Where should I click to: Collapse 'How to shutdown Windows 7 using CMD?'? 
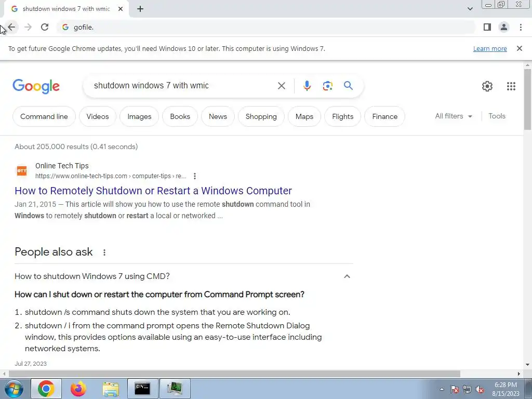pyautogui.click(x=347, y=276)
